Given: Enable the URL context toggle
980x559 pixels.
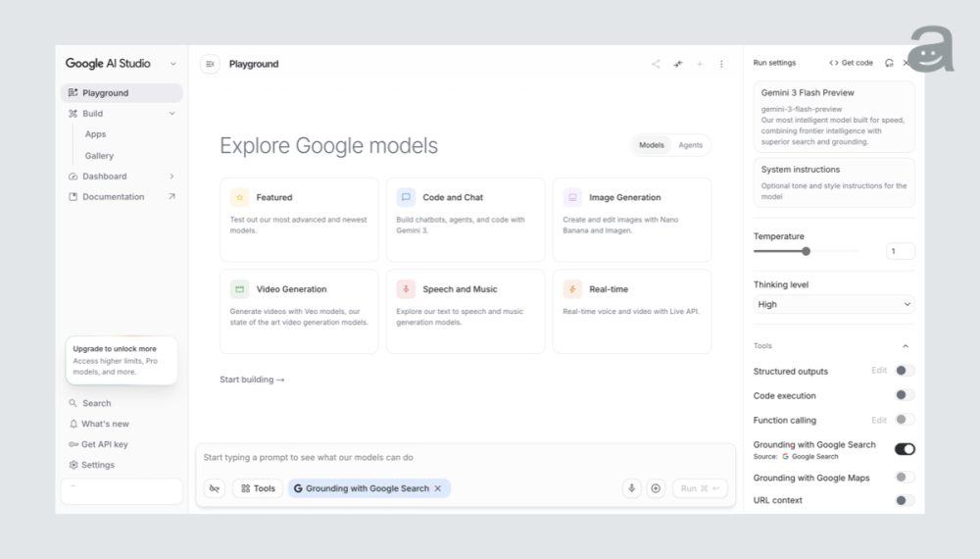Looking at the screenshot, I should point(905,500).
